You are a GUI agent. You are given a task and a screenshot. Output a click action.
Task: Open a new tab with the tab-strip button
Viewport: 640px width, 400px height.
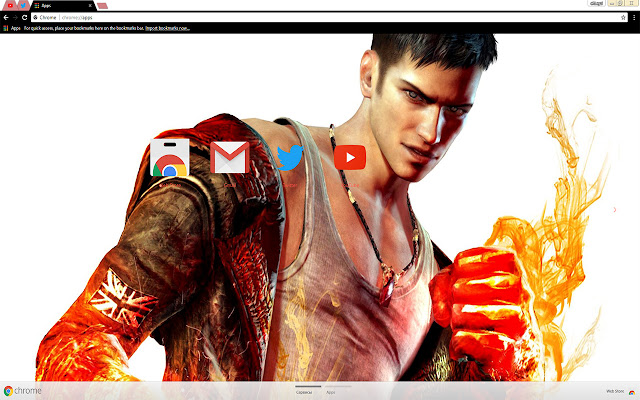pos(102,6)
